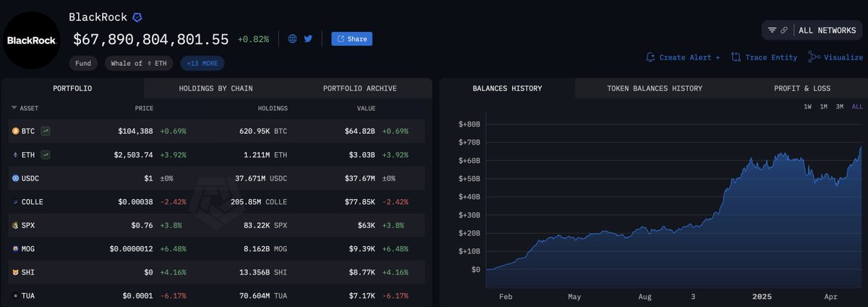The width and height of the screenshot is (868, 307).
Task: Select the 3M chart range
Action: pos(840,107)
